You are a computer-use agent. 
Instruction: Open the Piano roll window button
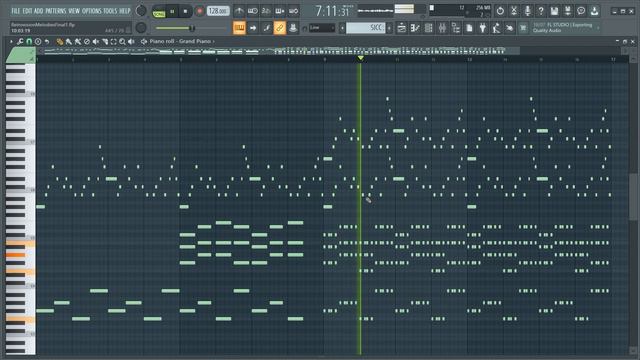point(415,28)
